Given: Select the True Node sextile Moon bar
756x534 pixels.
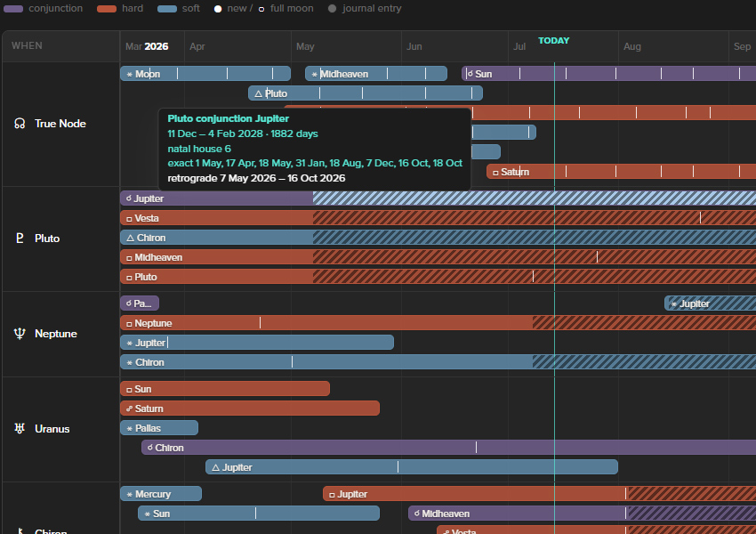Looking at the screenshot, I should point(205,74).
